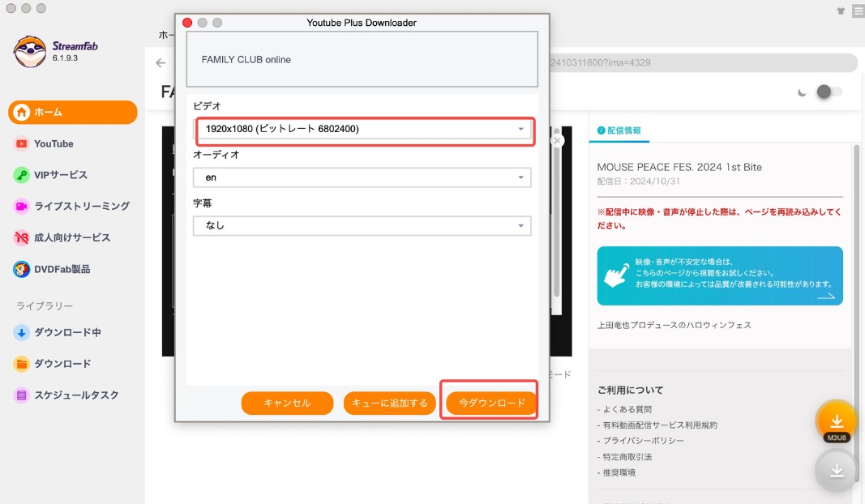Open the プライバシーポリシー link
This screenshot has width=865, height=504.
(x=643, y=441)
